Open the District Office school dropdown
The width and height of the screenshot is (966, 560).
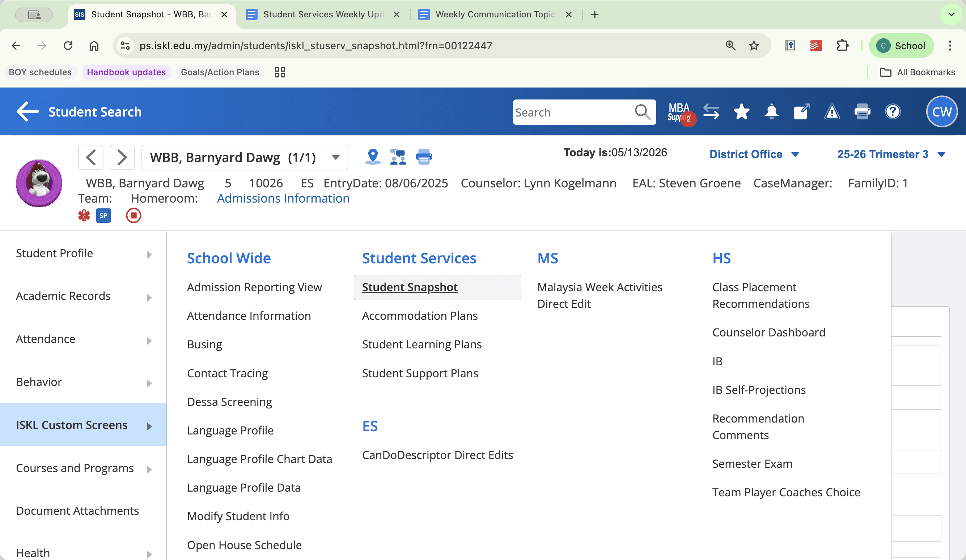754,154
